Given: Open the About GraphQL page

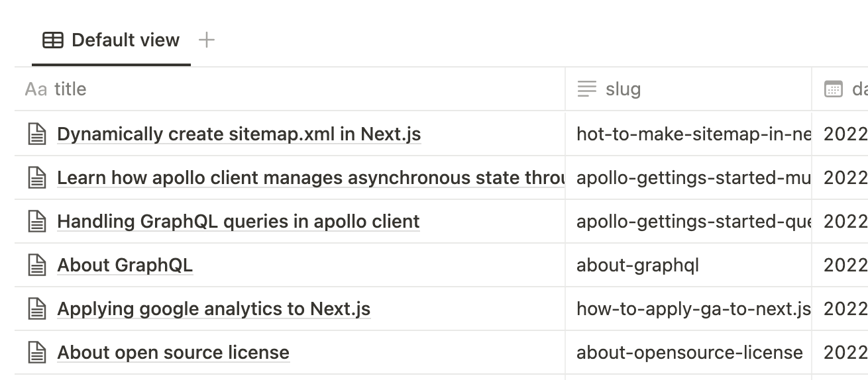Looking at the screenshot, I should [x=125, y=265].
